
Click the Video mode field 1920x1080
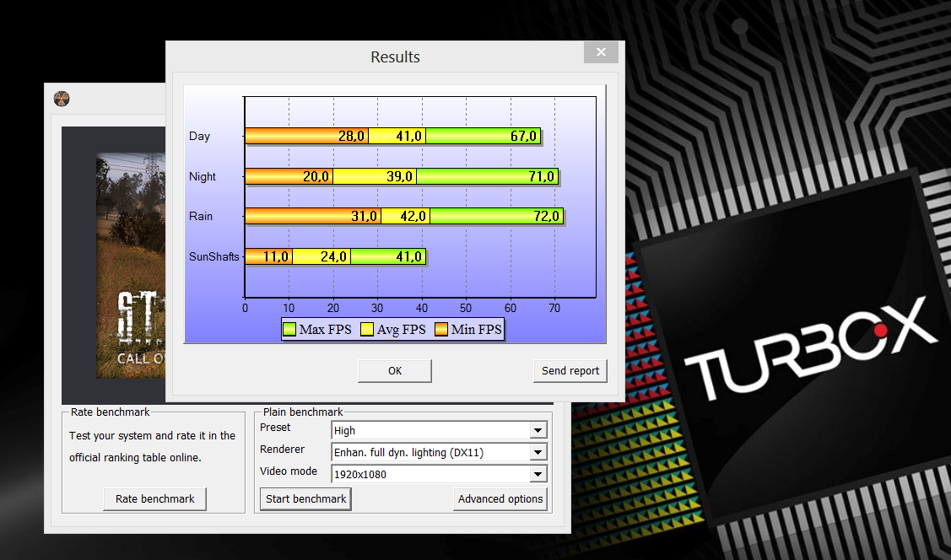[x=439, y=474]
